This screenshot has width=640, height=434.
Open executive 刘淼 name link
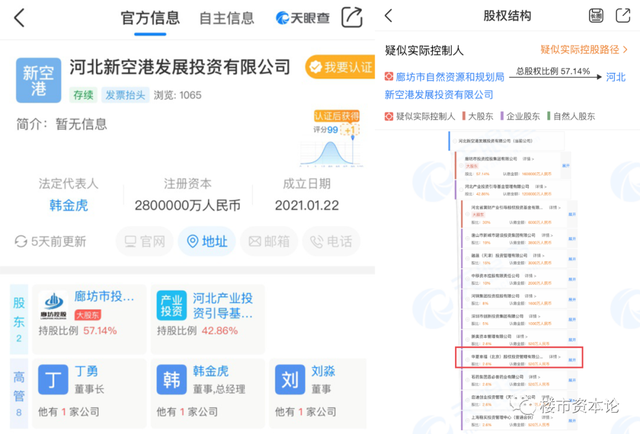323,371
